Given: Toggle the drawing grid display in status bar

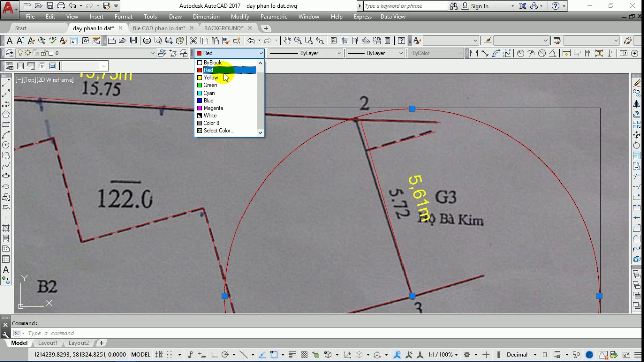Looking at the screenshot, I should tap(159, 355).
